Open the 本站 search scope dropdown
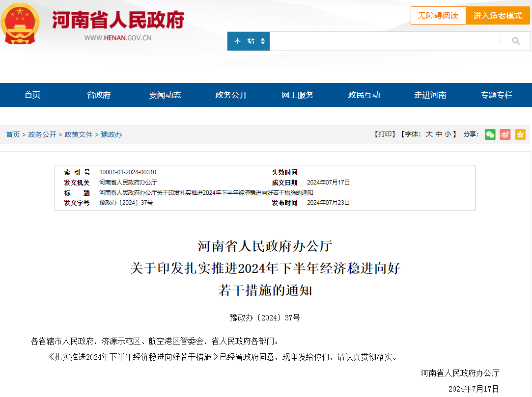The image size is (532, 397). pos(249,41)
